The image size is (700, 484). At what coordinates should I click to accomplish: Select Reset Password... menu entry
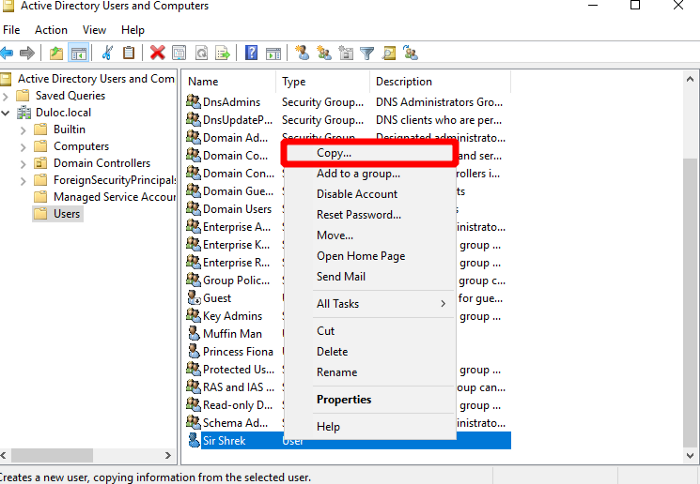click(370, 214)
